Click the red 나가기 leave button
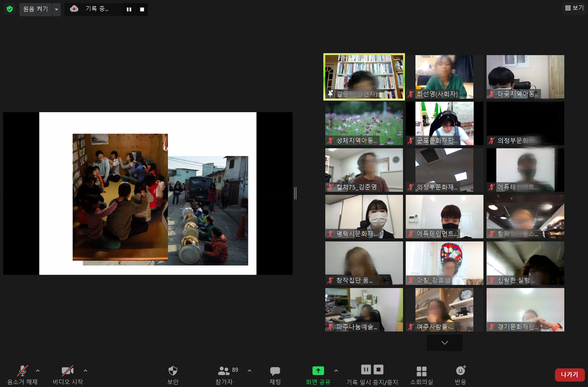This screenshot has height=387, width=588. pos(569,375)
